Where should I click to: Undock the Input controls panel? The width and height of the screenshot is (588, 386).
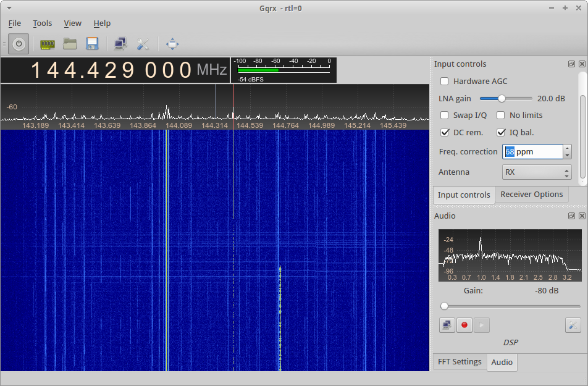coord(571,64)
